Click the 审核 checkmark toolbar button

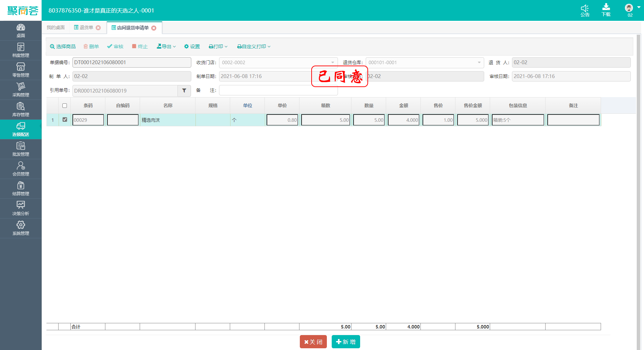pos(115,46)
